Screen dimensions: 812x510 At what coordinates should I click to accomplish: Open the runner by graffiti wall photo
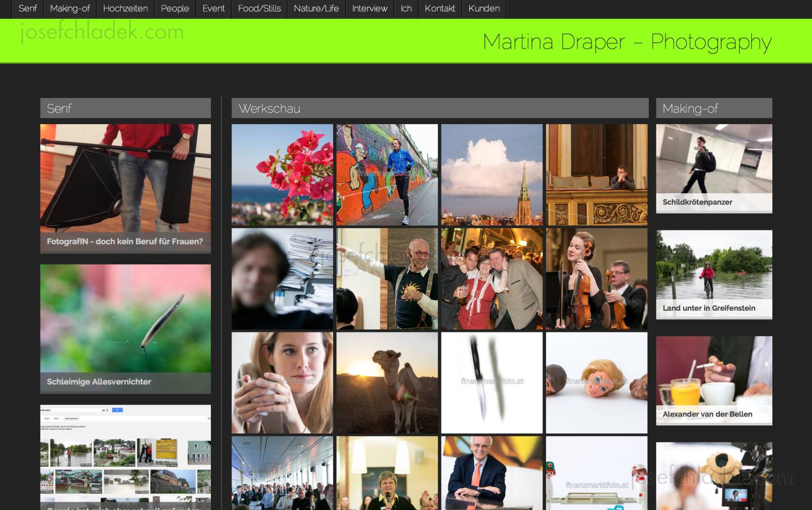[387, 175]
